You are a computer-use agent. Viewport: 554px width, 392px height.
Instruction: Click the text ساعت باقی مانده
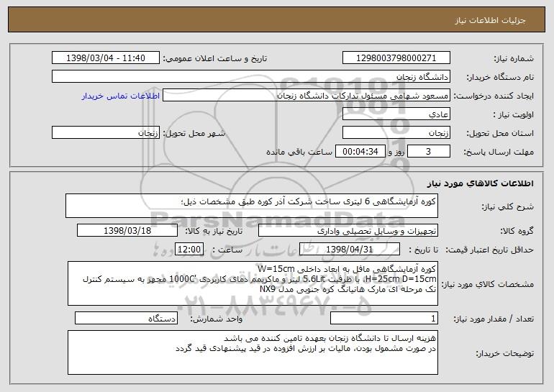click(x=299, y=152)
